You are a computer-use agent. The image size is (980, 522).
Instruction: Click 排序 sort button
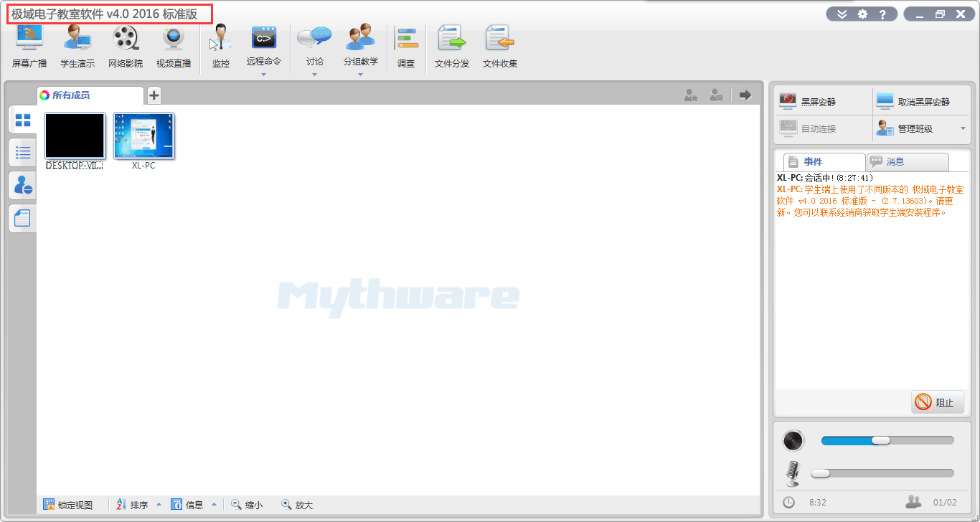click(x=132, y=505)
